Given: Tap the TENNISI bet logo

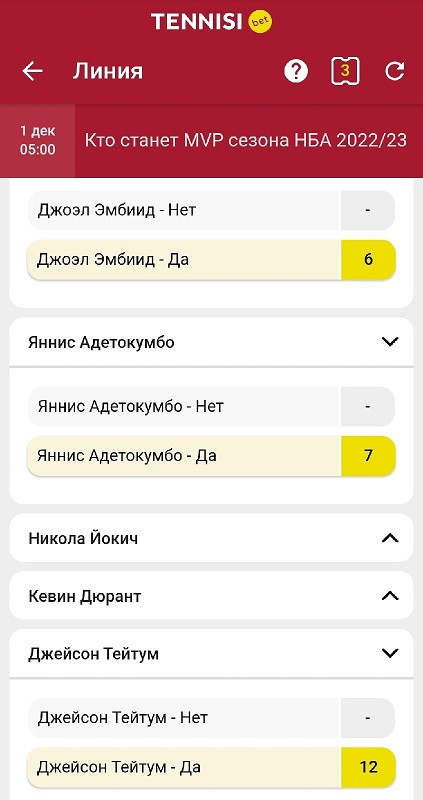Looking at the screenshot, I should coord(211,21).
